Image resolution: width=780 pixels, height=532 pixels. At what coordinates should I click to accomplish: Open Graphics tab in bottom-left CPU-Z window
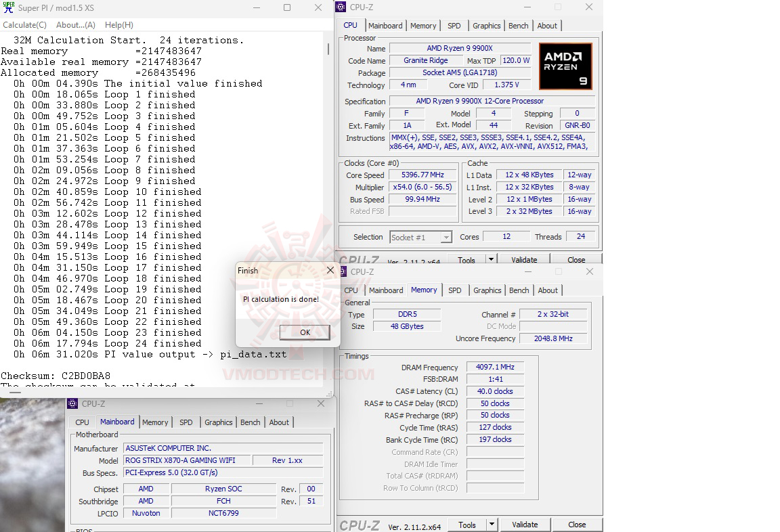(x=219, y=422)
